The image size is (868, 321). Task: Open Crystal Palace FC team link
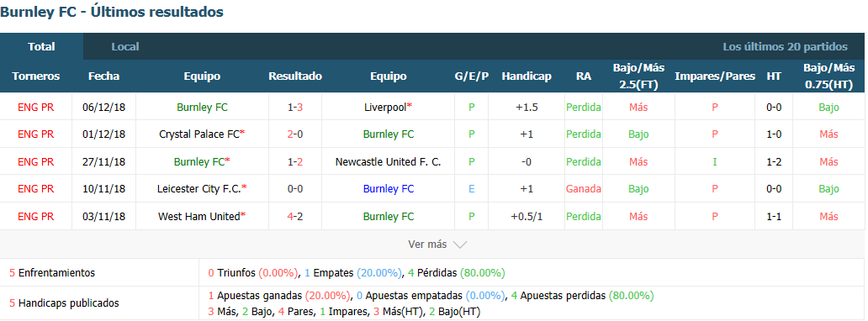[199, 134]
